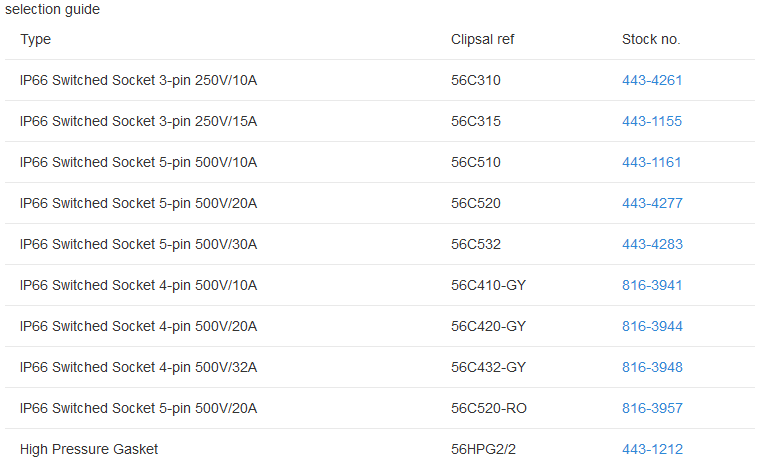
Task: Click the Clipsal ref 56HPG2/2 cell
Action: [483, 449]
